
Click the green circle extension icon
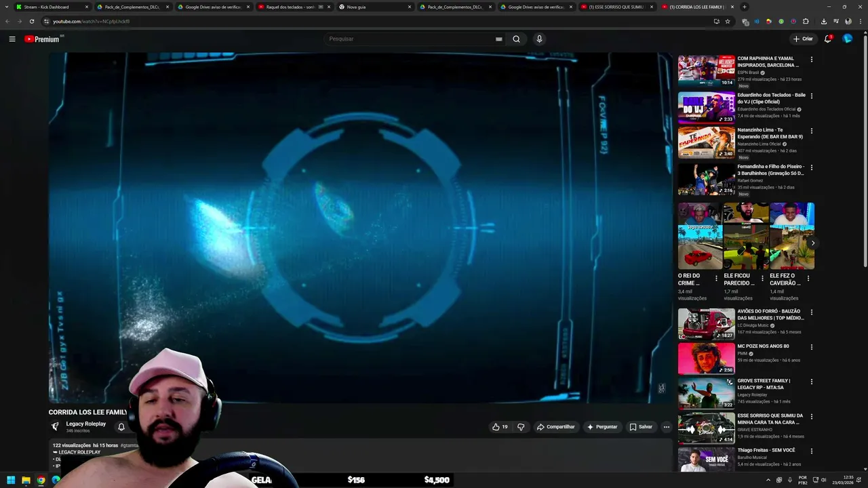pyautogui.click(x=781, y=21)
